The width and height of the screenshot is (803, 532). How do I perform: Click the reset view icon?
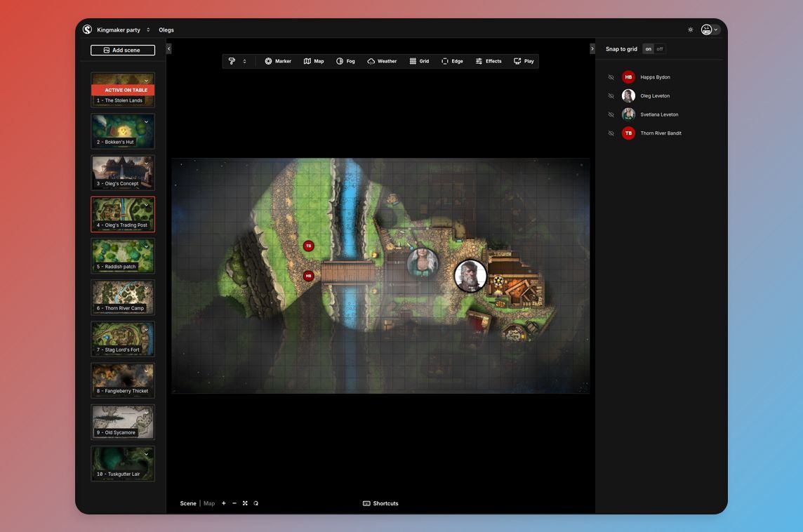(x=256, y=503)
